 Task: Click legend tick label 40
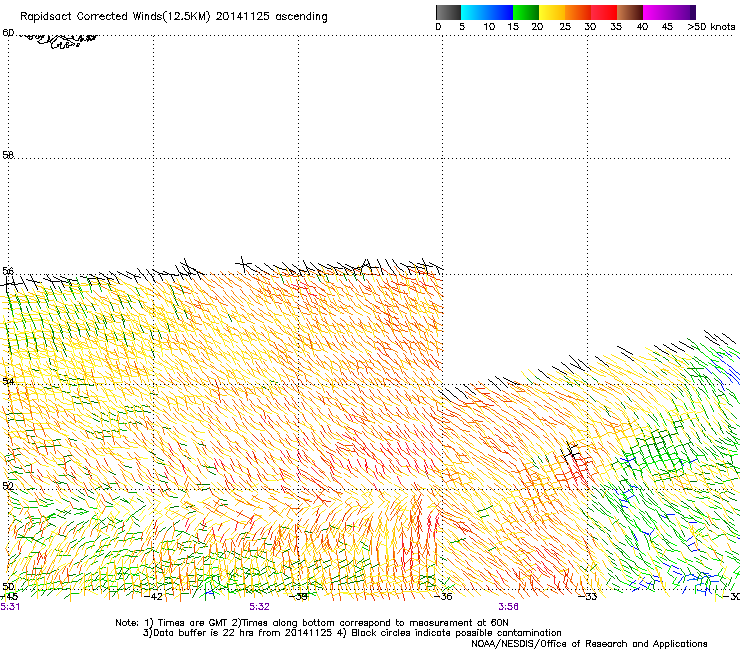coord(642,27)
